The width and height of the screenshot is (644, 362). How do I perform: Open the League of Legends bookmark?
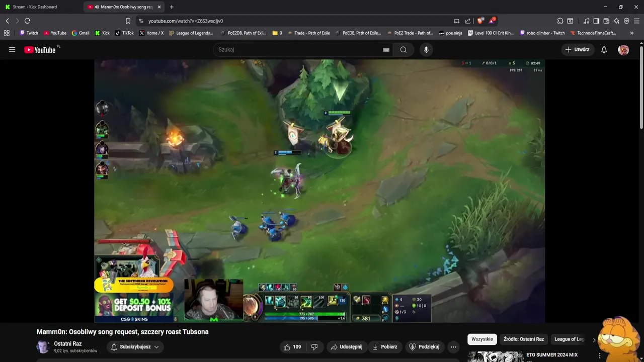click(x=191, y=33)
